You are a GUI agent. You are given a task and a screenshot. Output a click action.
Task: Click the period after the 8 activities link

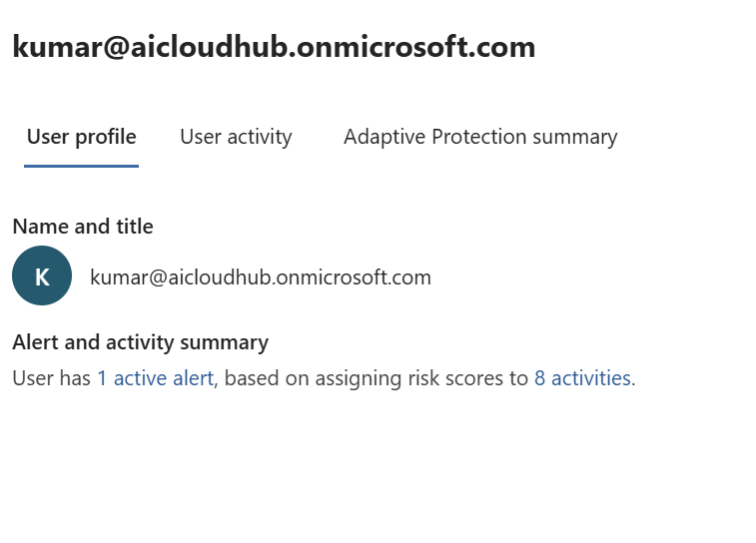(x=634, y=379)
